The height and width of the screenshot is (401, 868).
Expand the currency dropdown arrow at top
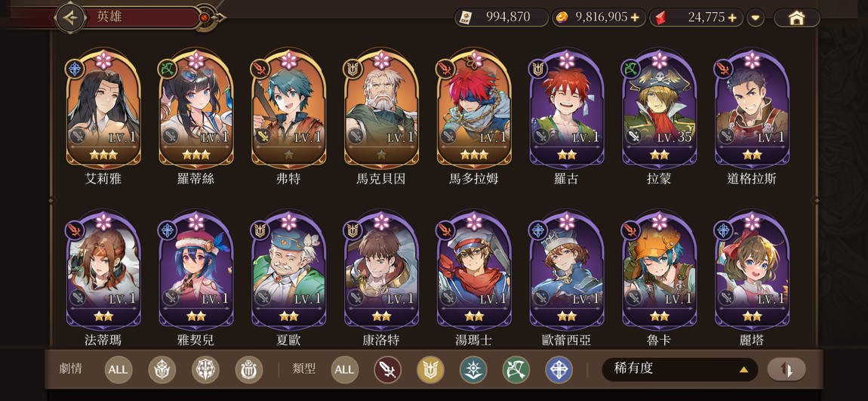(756, 18)
